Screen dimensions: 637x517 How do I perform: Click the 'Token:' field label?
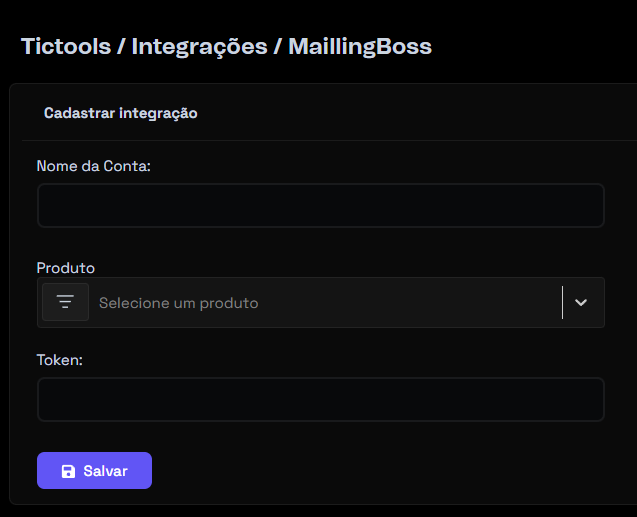click(x=59, y=360)
